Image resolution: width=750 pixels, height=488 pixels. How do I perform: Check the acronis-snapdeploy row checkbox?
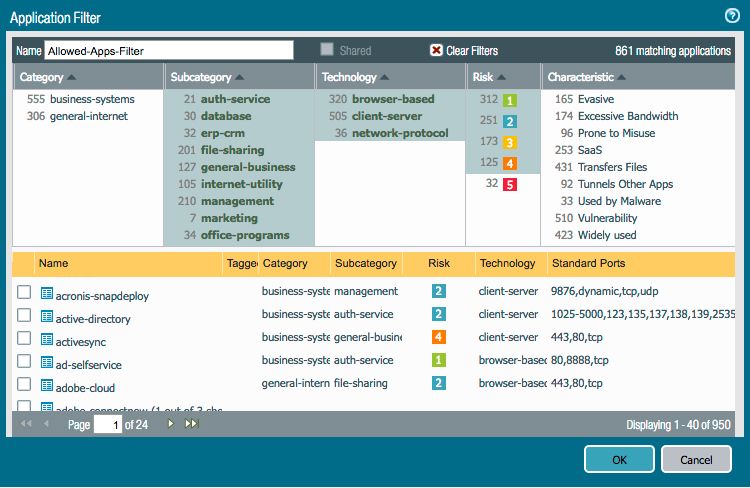[x=24, y=292]
